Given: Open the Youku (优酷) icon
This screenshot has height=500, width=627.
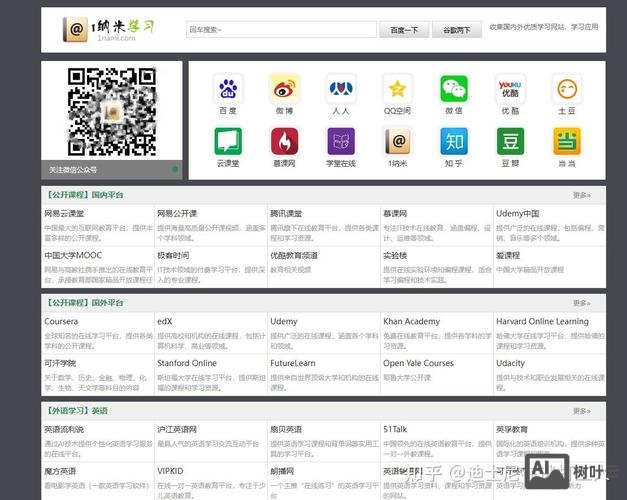Looking at the screenshot, I should coord(510,88).
